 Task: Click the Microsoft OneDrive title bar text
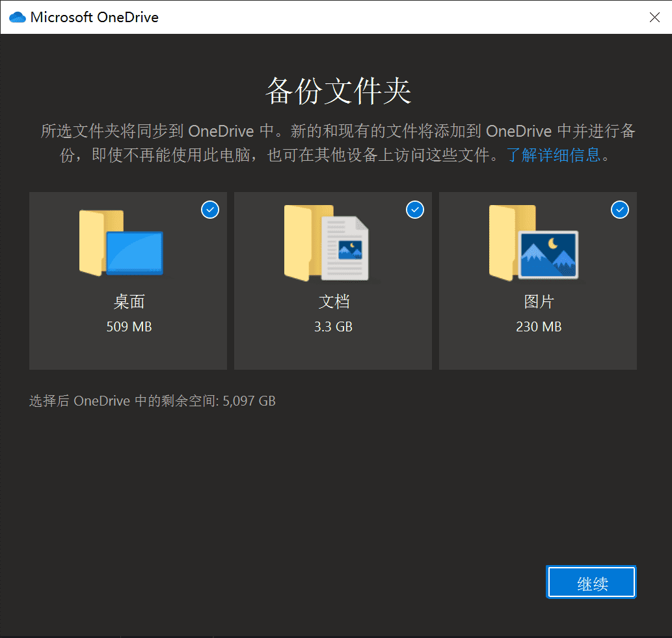pyautogui.click(x=94, y=18)
